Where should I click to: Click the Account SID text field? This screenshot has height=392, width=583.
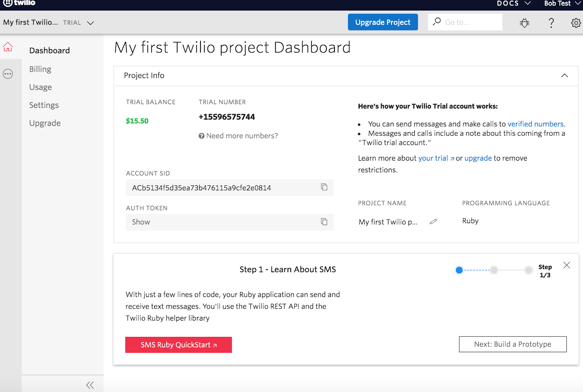click(230, 188)
